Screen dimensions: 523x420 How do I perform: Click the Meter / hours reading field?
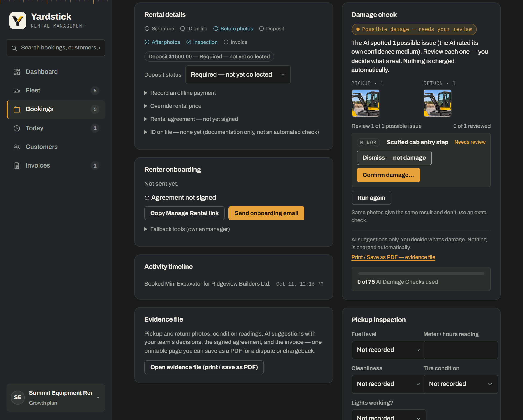pyautogui.click(x=461, y=350)
